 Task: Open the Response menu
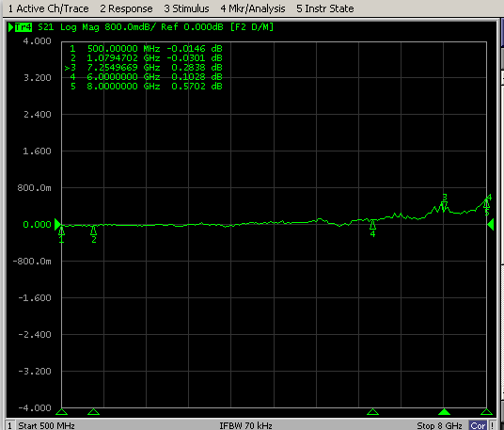click(126, 8)
